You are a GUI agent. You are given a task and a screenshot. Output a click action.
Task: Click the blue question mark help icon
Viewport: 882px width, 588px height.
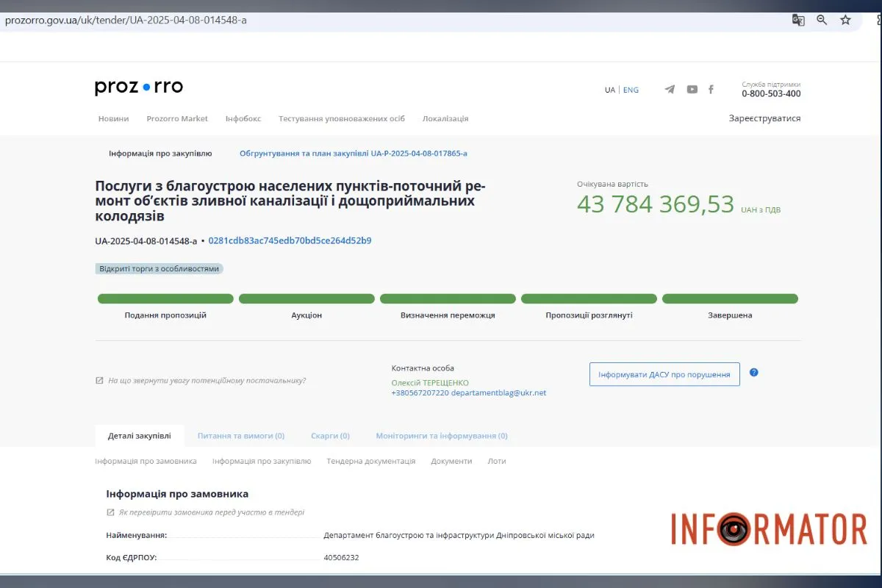tap(753, 373)
